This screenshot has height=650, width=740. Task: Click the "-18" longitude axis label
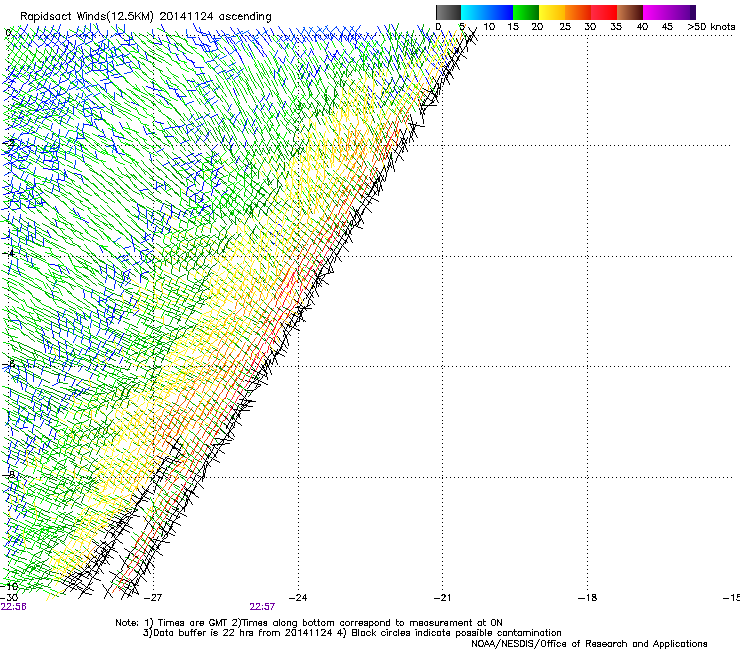(x=587, y=598)
